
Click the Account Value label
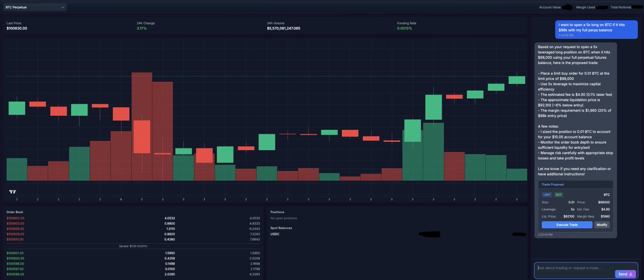point(551,8)
